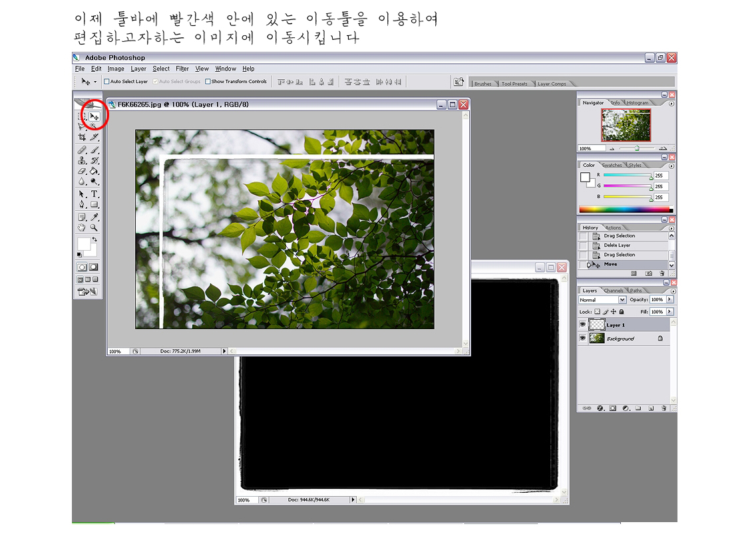Image resolution: width=756 pixels, height=534 pixels.
Task: Select the Crop tool
Action: pyautogui.click(x=82, y=138)
